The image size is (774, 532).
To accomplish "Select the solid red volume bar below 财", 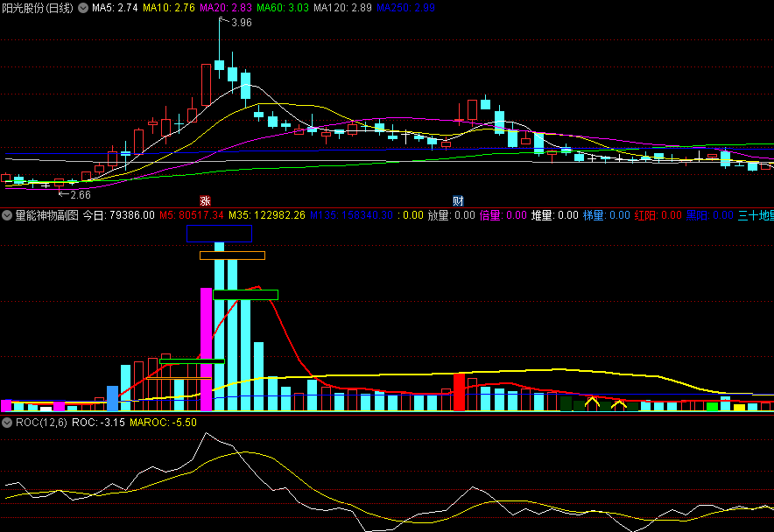I will tap(459, 392).
